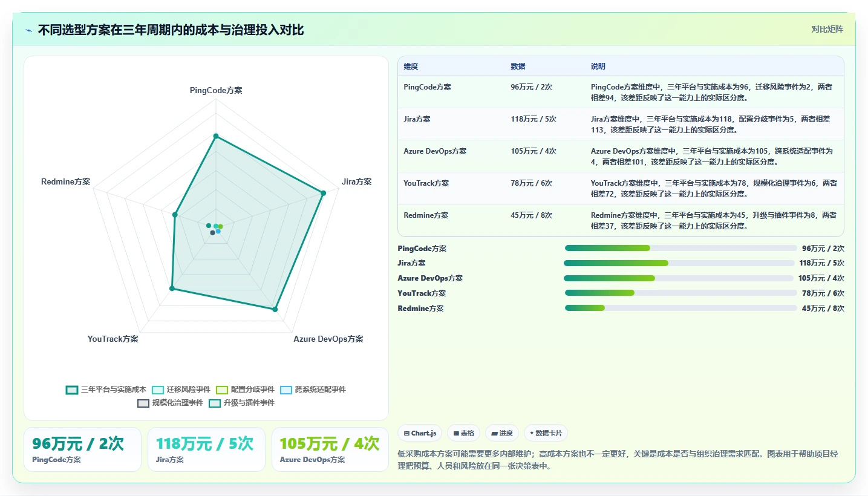The image size is (868, 496).
Task: Open the 105万元 / 4次 summary card
Action: tap(330, 449)
